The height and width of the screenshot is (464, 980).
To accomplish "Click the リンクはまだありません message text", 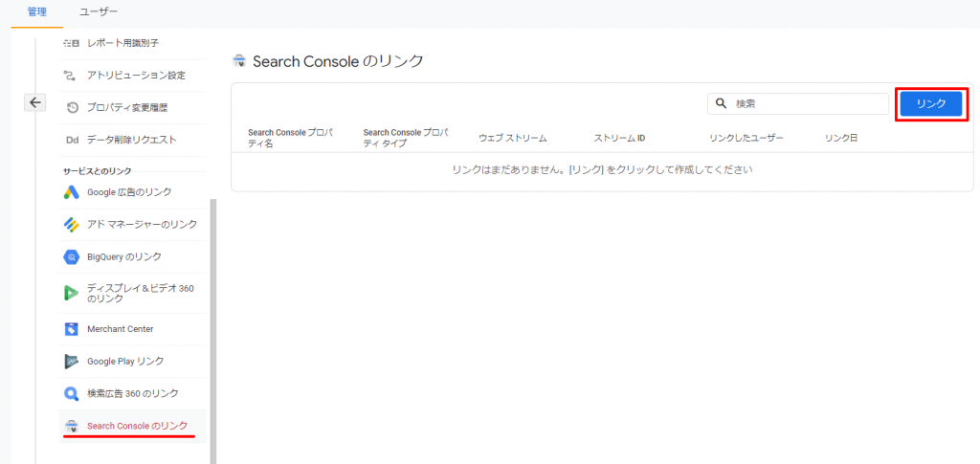I will click(x=602, y=170).
